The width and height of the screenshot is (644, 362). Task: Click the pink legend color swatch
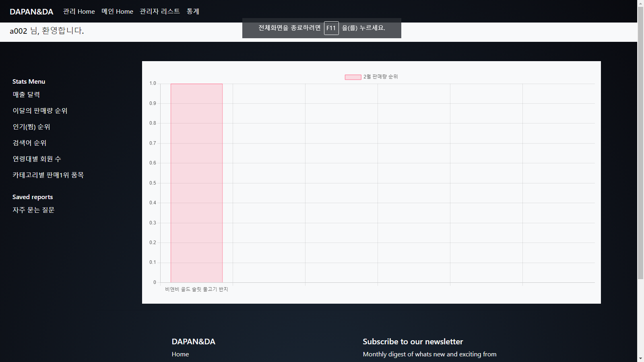click(x=352, y=76)
